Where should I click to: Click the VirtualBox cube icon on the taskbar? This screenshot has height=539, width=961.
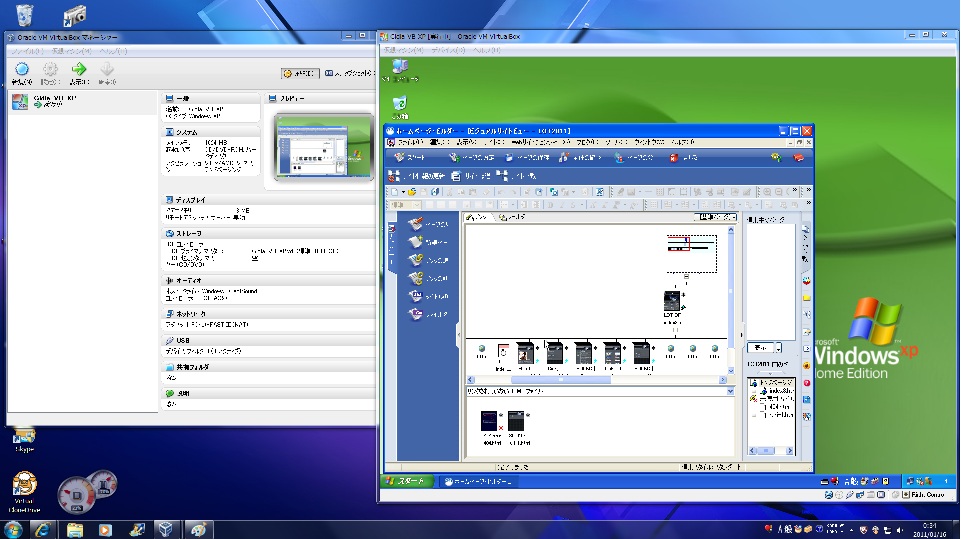(x=166, y=529)
